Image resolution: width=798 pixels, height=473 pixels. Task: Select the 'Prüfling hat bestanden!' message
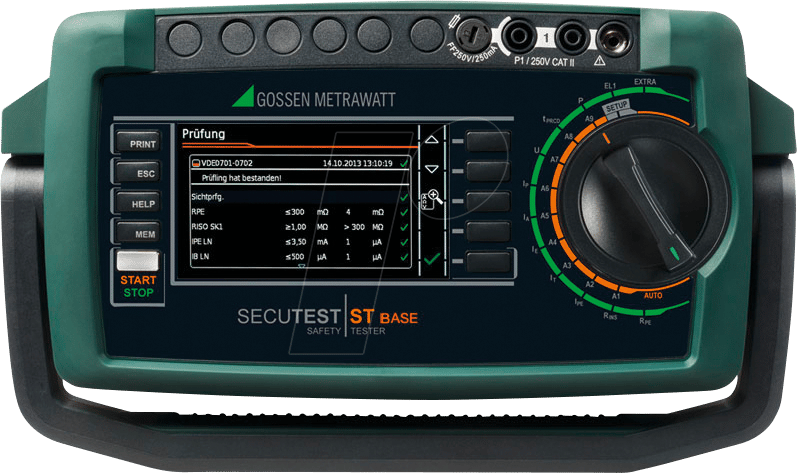click(241, 178)
